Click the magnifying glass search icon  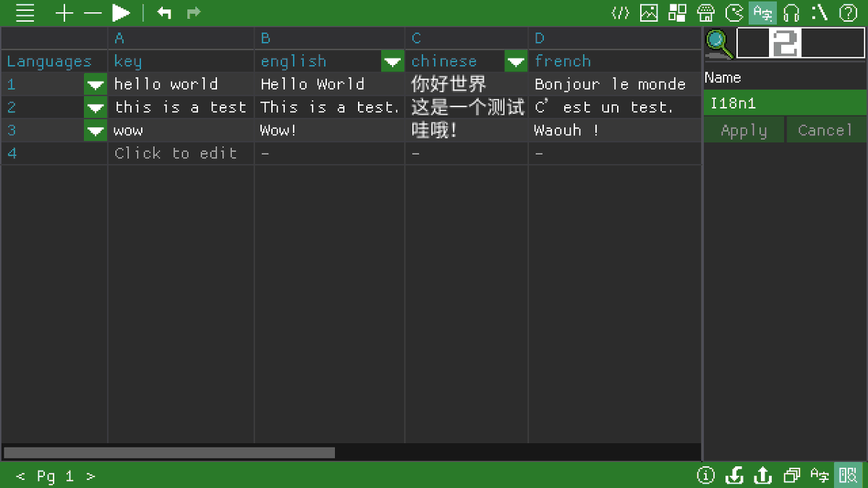[719, 44]
